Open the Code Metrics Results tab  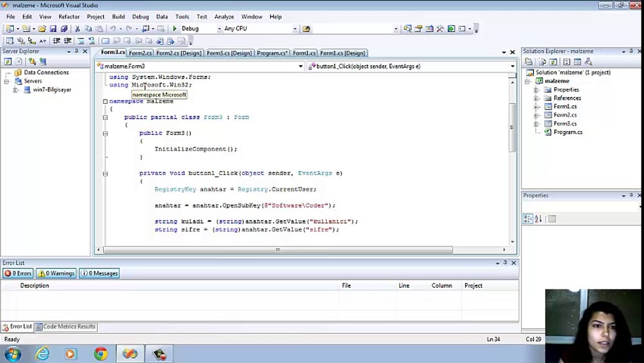[65, 327]
